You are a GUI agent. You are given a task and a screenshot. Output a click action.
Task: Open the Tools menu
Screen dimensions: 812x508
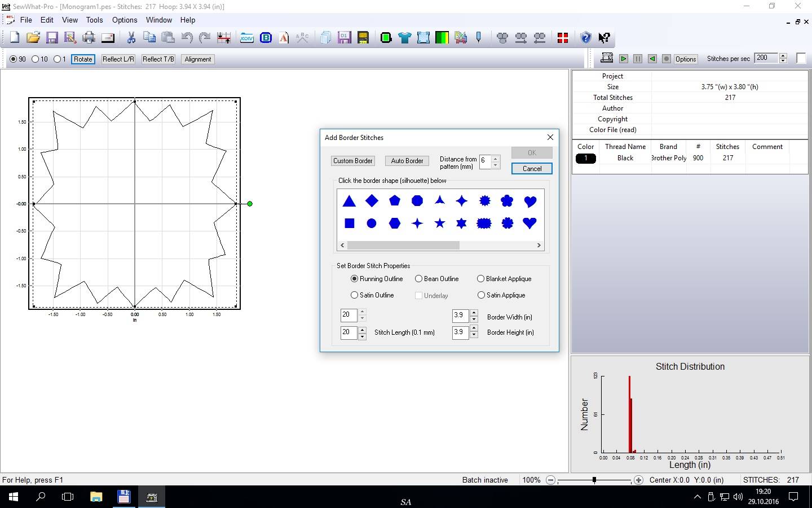tap(94, 20)
